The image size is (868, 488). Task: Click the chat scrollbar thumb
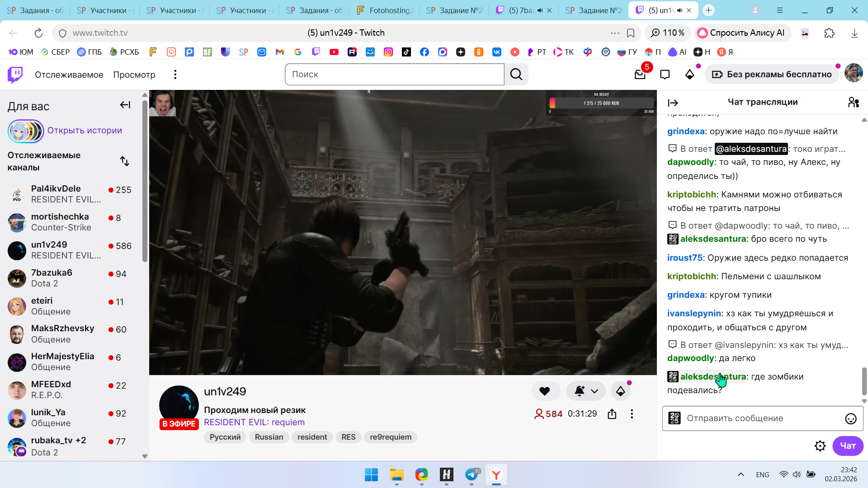coord(864,380)
